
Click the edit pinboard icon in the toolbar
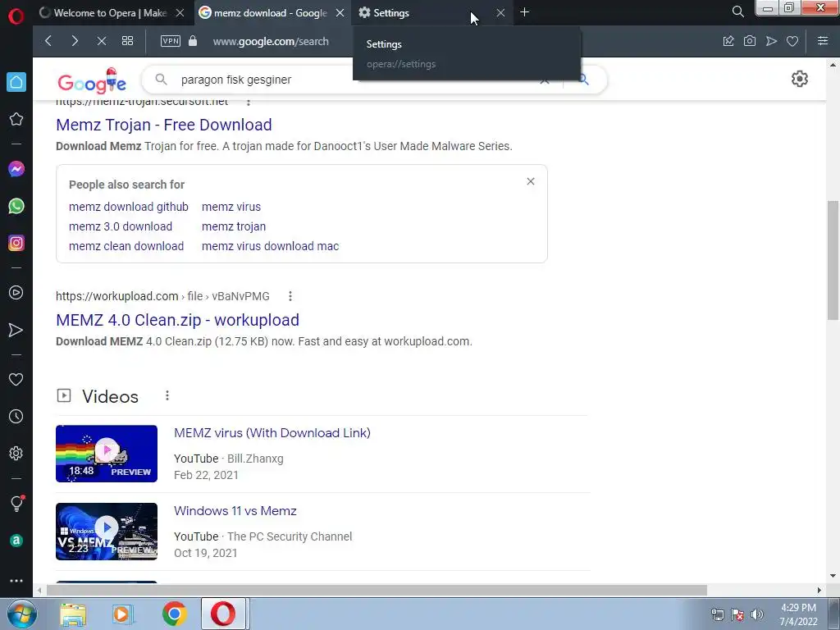pyautogui.click(x=728, y=41)
